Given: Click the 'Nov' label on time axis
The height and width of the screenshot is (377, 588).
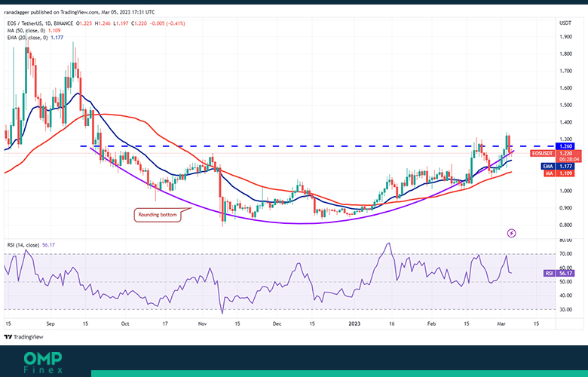Looking at the screenshot, I should point(202,323).
